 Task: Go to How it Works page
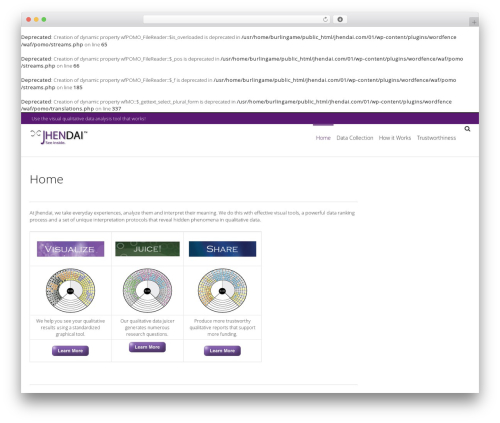(x=395, y=138)
